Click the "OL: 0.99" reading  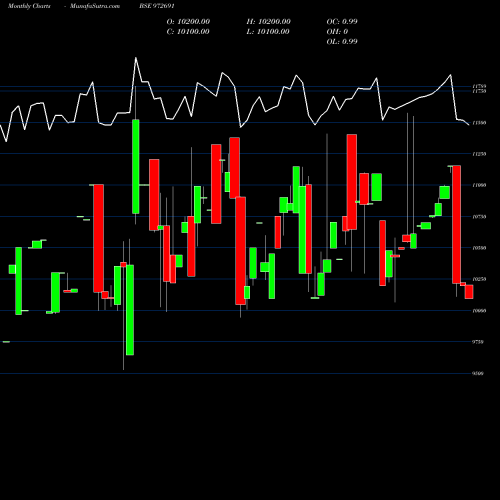pyautogui.click(x=342, y=41)
